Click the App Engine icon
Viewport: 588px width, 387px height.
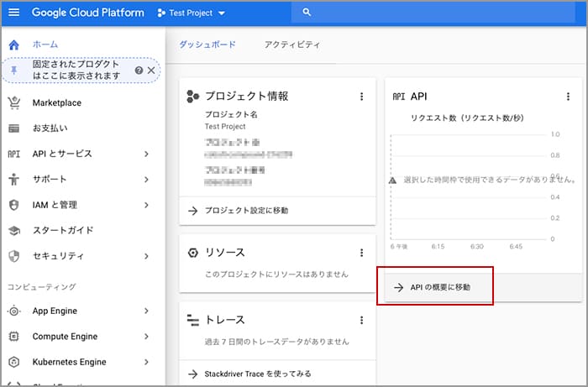tap(14, 311)
